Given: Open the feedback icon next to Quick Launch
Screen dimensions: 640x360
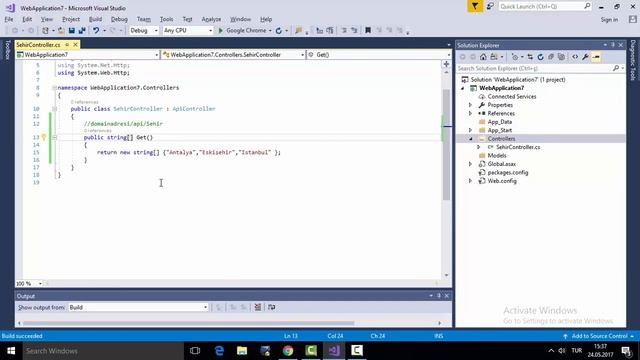Looking at the screenshot, I should tap(490, 6).
